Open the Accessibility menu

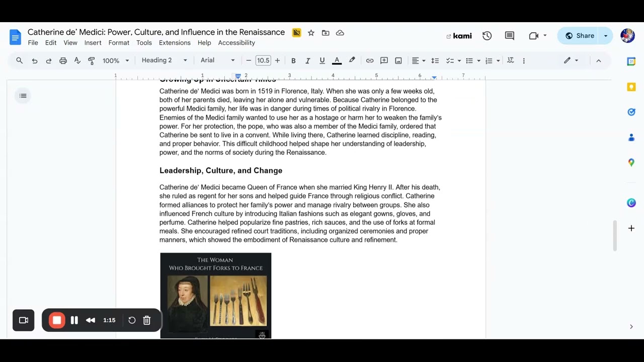[236, 43]
